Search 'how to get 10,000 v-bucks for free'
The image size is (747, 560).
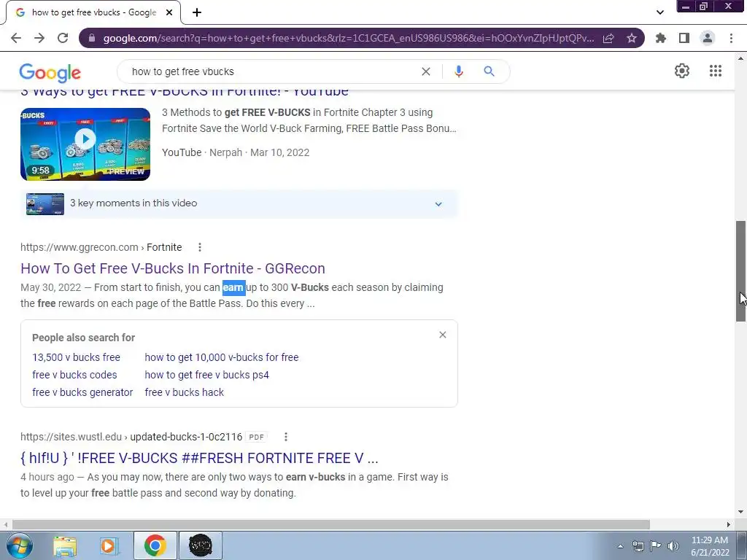point(222,357)
